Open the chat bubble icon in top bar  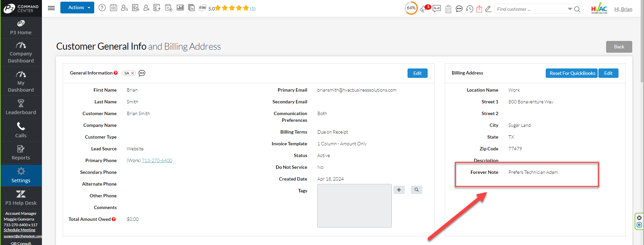459,9
